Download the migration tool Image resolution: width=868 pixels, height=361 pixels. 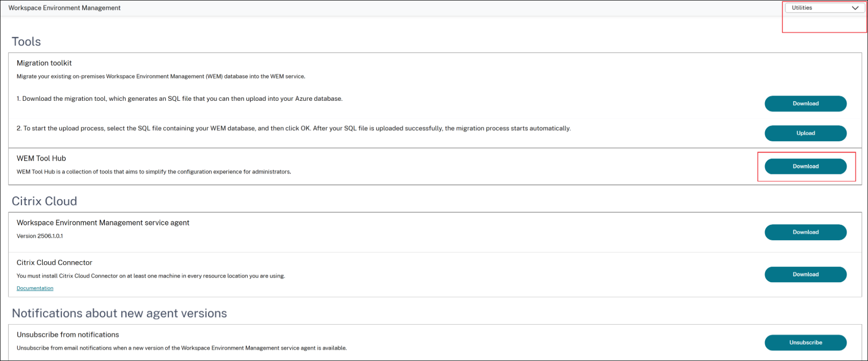(805, 104)
